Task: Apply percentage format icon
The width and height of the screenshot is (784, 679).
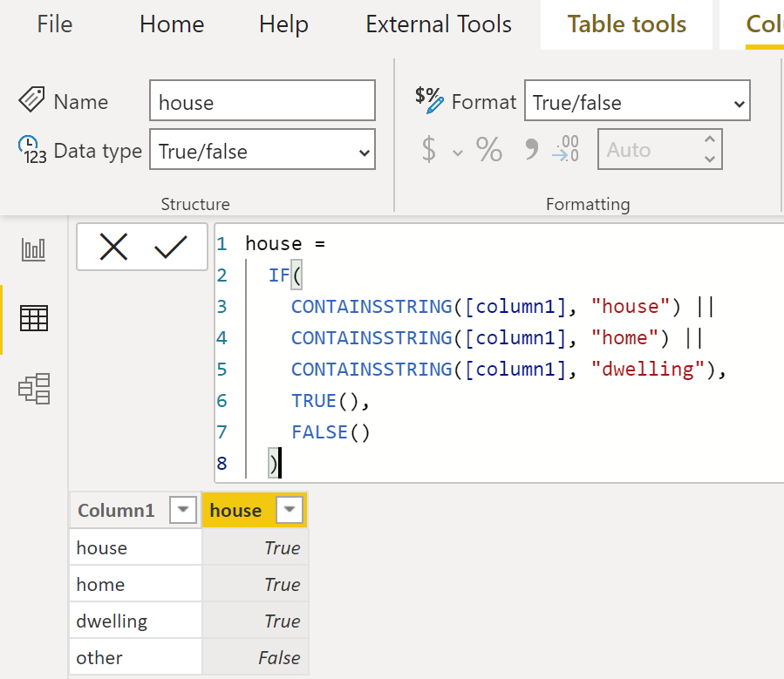Action: pos(488,149)
